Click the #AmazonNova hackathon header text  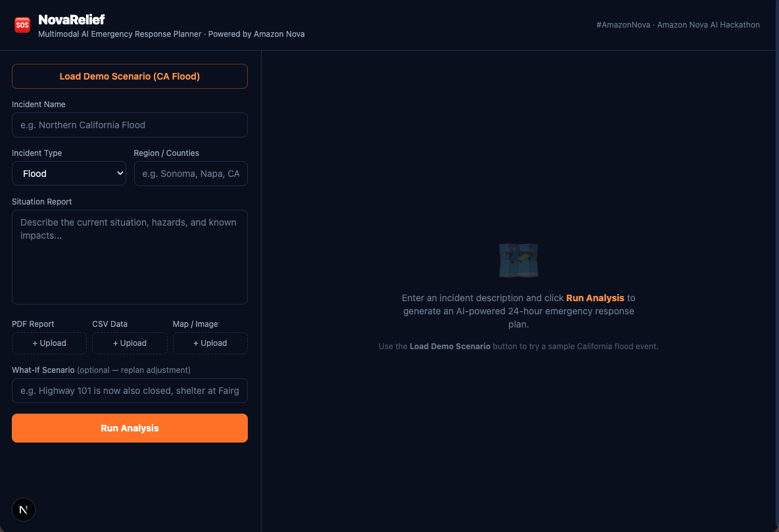(678, 25)
